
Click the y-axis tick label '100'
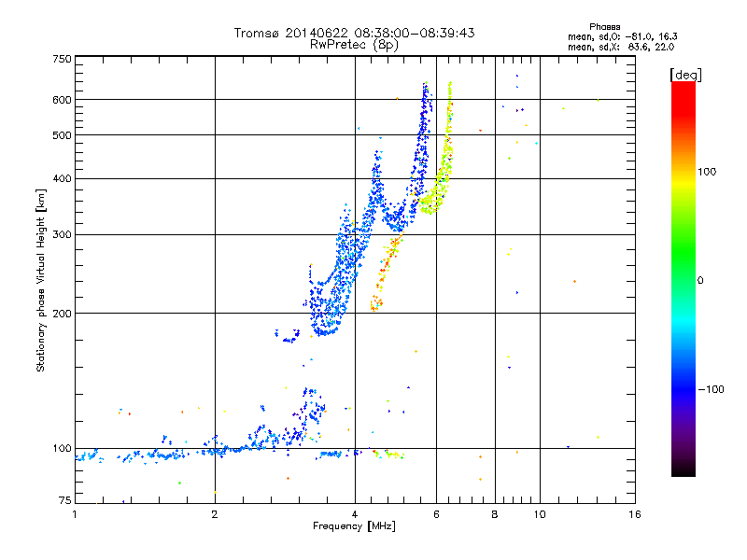[62, 449]
